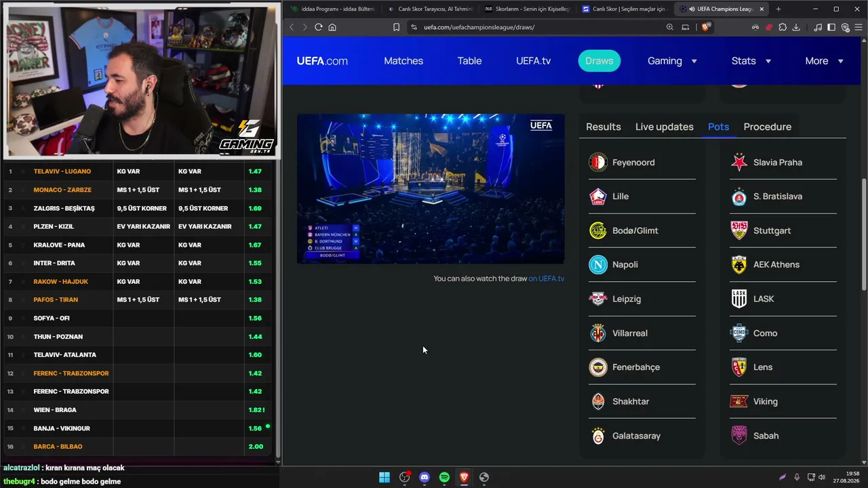Open volume control in system tray
The width and height of the screenshot is (868, 488).
[822, 477]
